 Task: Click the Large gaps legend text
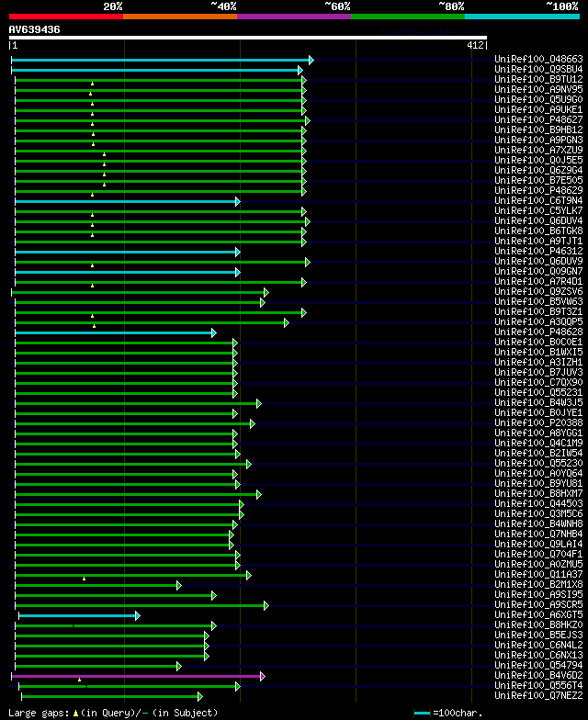(40, 713)
